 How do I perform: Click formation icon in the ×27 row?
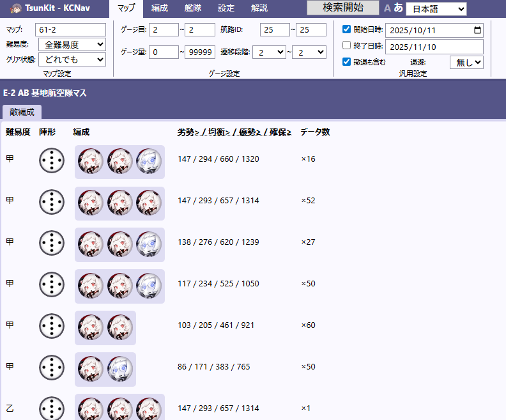52,243
